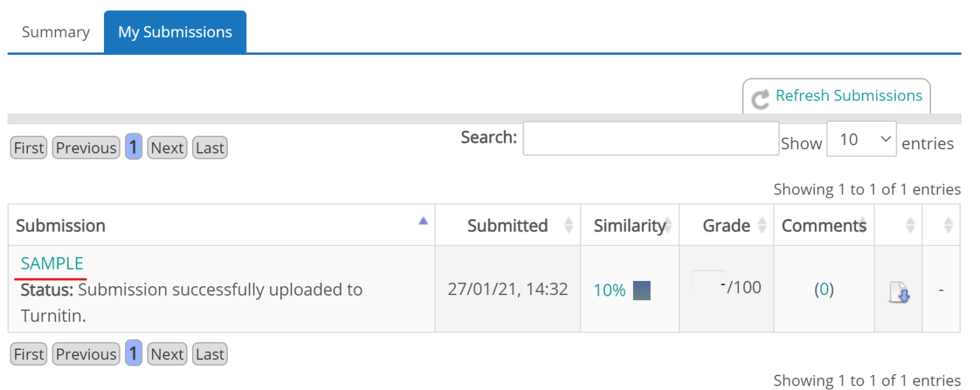Open the submission comments via (0) link
The image size is (980, 390).
coord(824,289)
